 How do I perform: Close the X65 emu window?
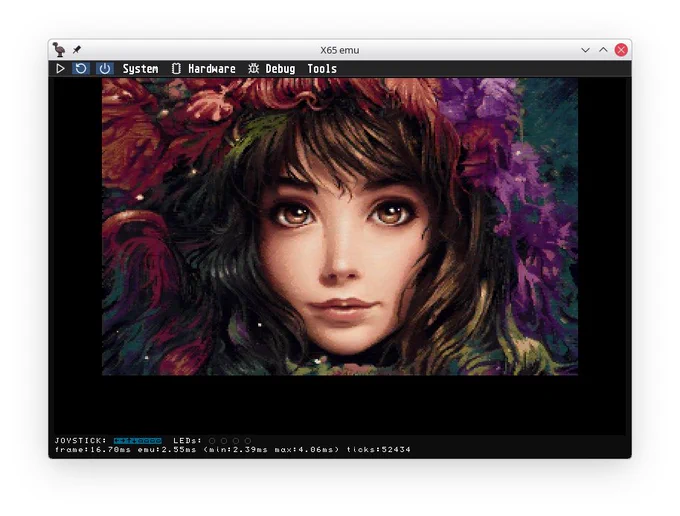pyautogui.click(x=621, y=50)
